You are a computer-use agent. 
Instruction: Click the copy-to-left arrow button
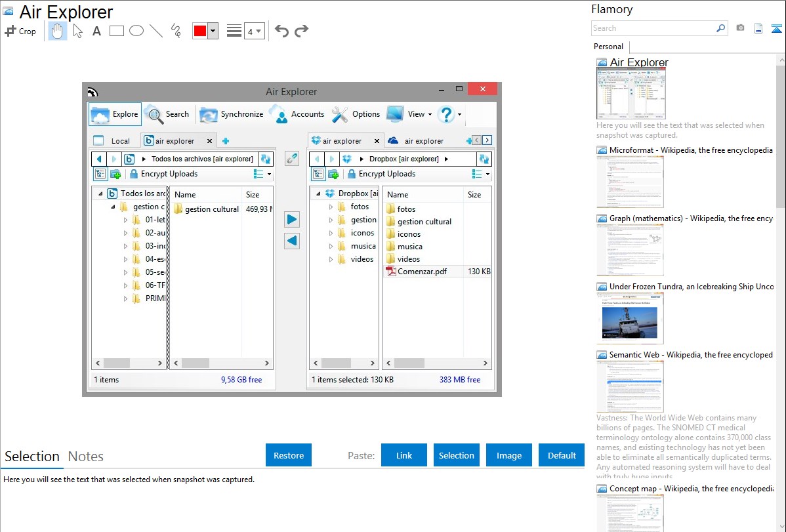pos(292,241)
